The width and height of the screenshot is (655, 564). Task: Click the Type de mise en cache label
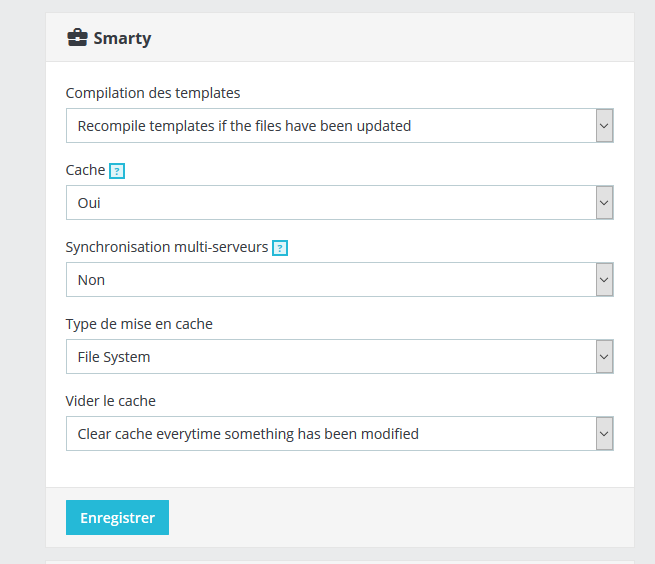139,324
